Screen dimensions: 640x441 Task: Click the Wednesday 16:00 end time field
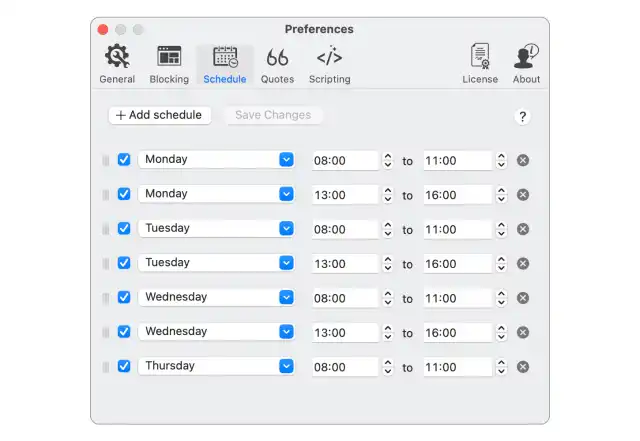click(457, 332)
